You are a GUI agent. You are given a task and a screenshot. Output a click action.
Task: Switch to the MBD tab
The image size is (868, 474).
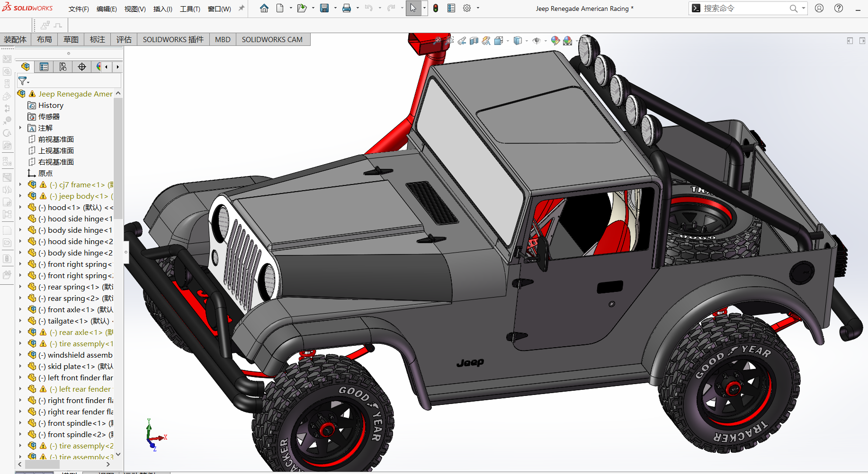point(223,39)
